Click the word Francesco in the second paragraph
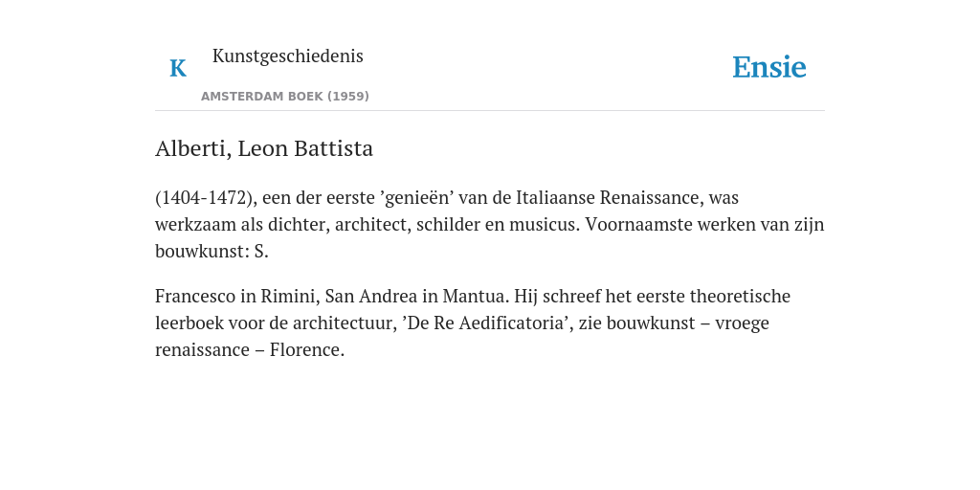Screen dimensions: 980x490 tap(195, 296)
